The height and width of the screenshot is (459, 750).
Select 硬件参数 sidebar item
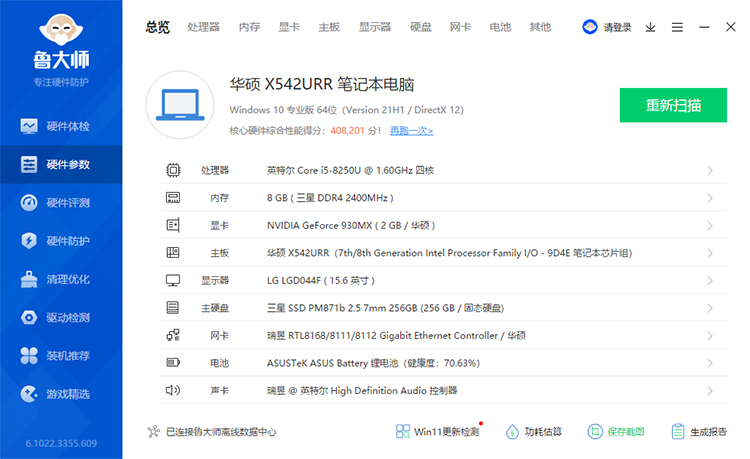coord(61,164)
